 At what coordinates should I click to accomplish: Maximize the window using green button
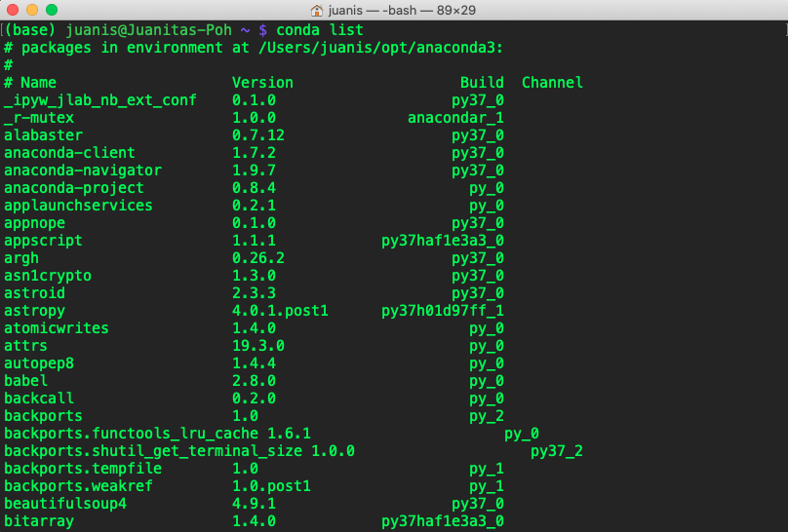(52, 10)
